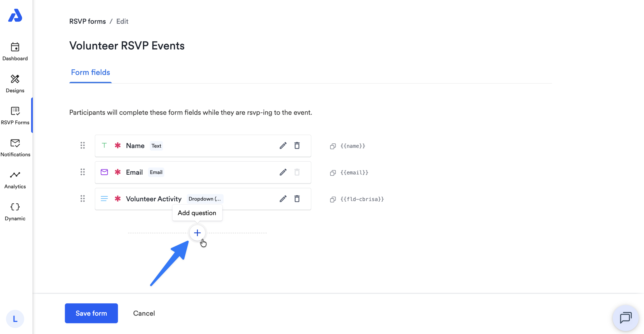The height and width of the screenshot is (334, 644).
Task: Copy the {{fld-cbrisa}} variable tag
Action: (333, 199)
